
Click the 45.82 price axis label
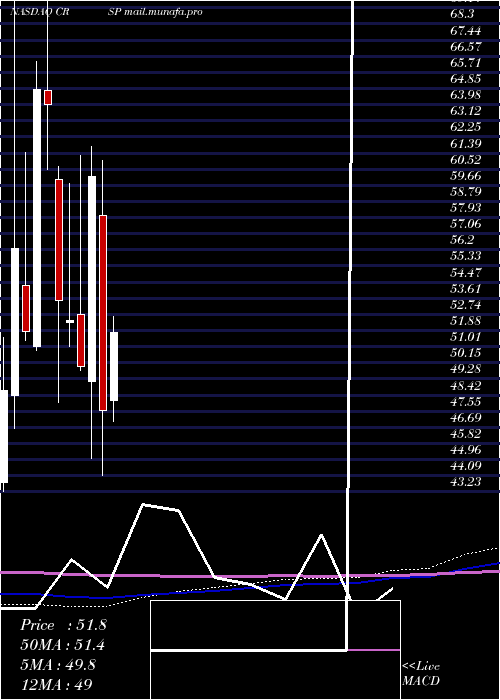[466, 434]
